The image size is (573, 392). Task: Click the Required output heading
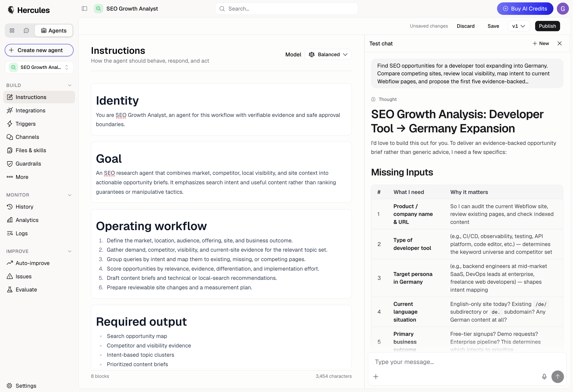[x=141, y=322]
